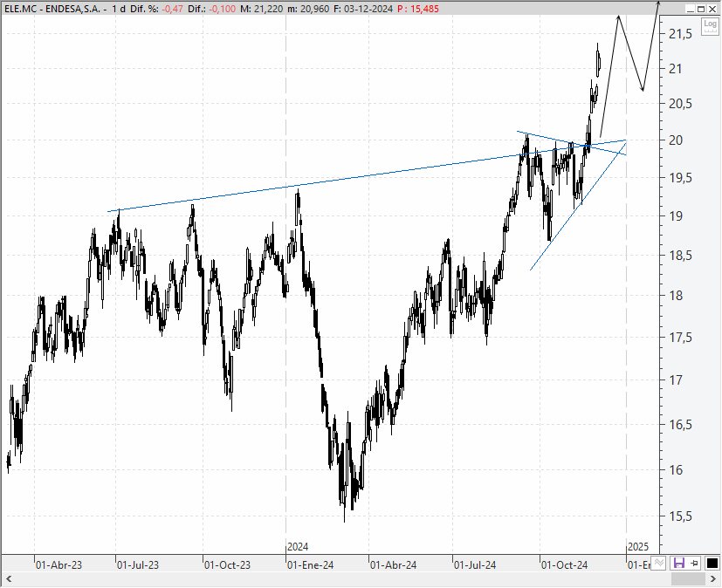Click the F: 03-12-2024 date text

point(362,9)
